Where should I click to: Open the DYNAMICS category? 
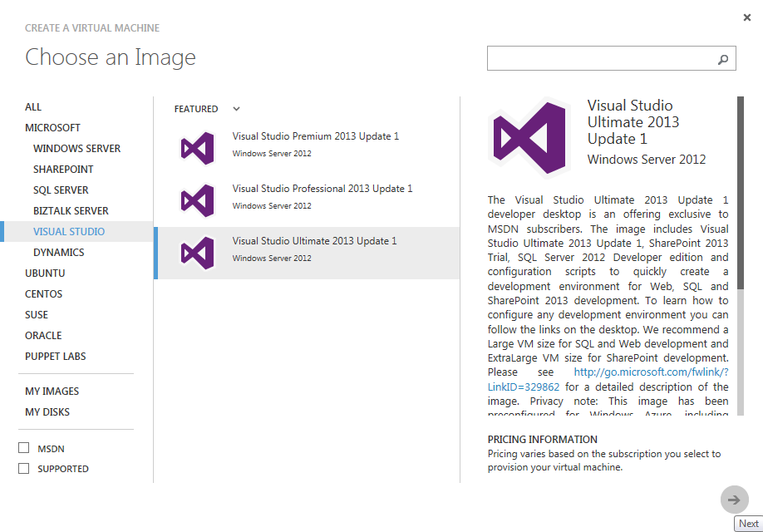(59, 253)
